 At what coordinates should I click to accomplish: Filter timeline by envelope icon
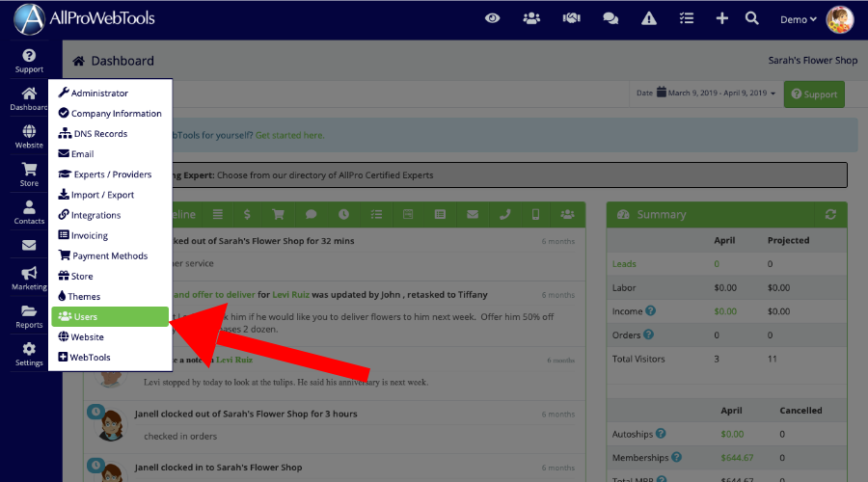coord(473,215)
